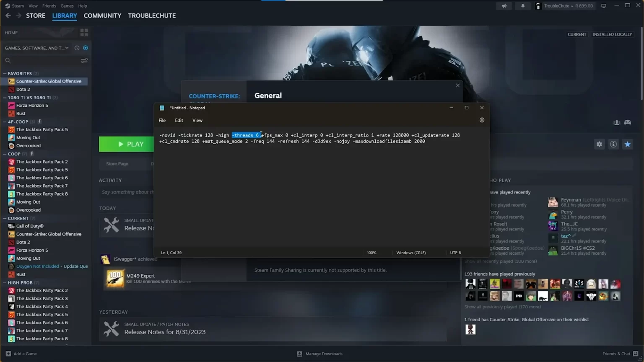Open Steam Big Picture monitor icon
Image resolution: width=644 pixels, height=362 pixels.
coord(604,6)
